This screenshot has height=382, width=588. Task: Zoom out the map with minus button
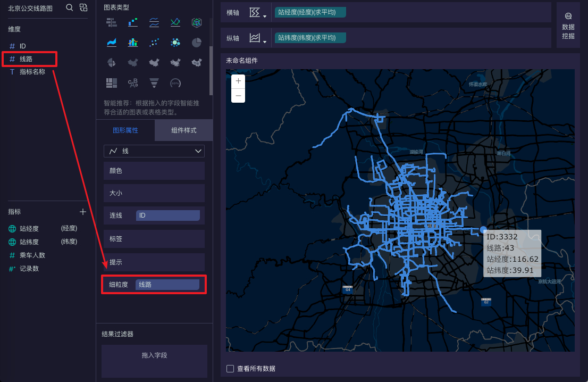click(238, 96)
